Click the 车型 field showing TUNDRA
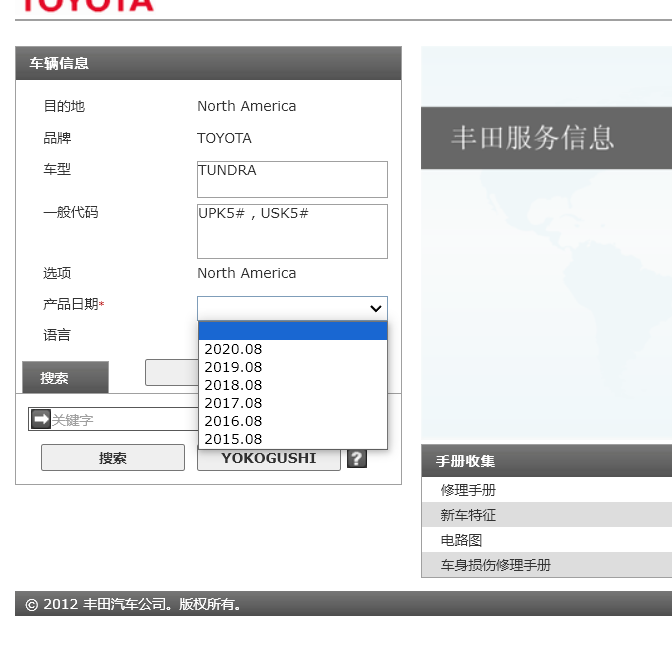The height and width of the screenshot is (650, 672). (292, 180)
